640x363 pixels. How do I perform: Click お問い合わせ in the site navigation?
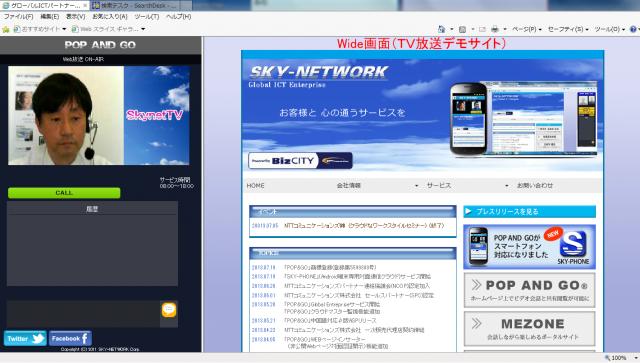tap(535, 185)
